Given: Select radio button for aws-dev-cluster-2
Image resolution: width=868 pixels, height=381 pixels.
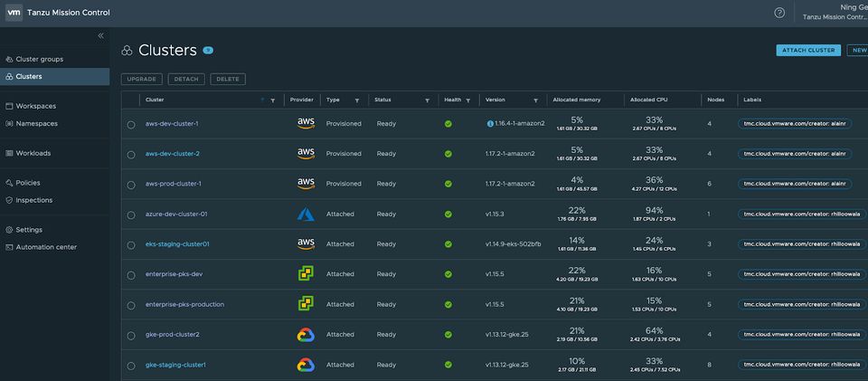Looking at the screenshot, I should pyautogui.click(x=130, y=155).
